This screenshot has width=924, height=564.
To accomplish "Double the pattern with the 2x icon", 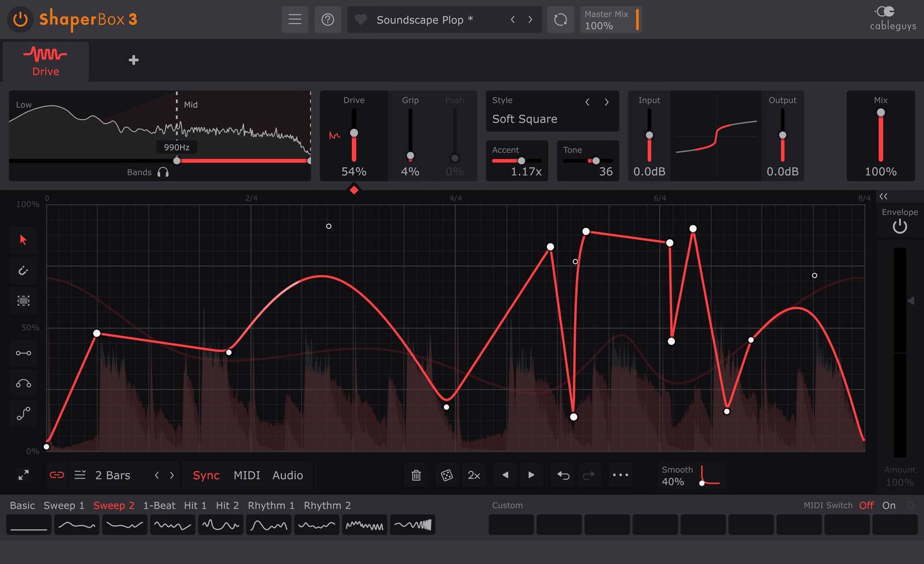I will click(x=474, y=475).
